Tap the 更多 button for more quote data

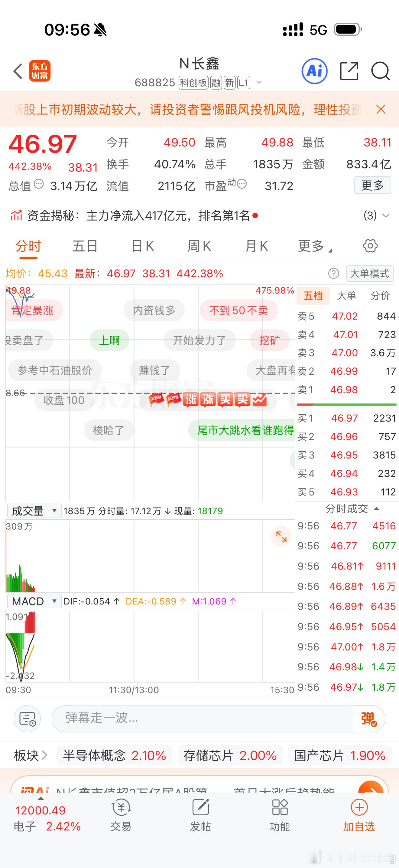coord(372,185)
